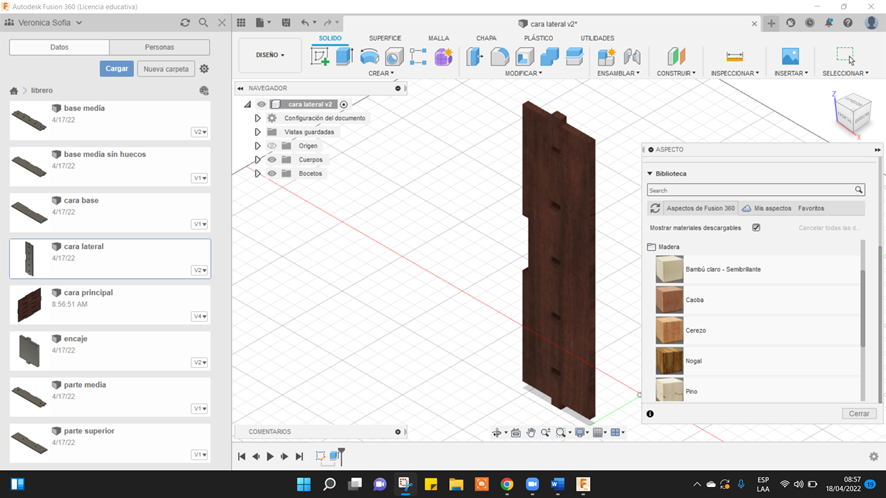Click the Insert image icon

click(x=790, y=57)
